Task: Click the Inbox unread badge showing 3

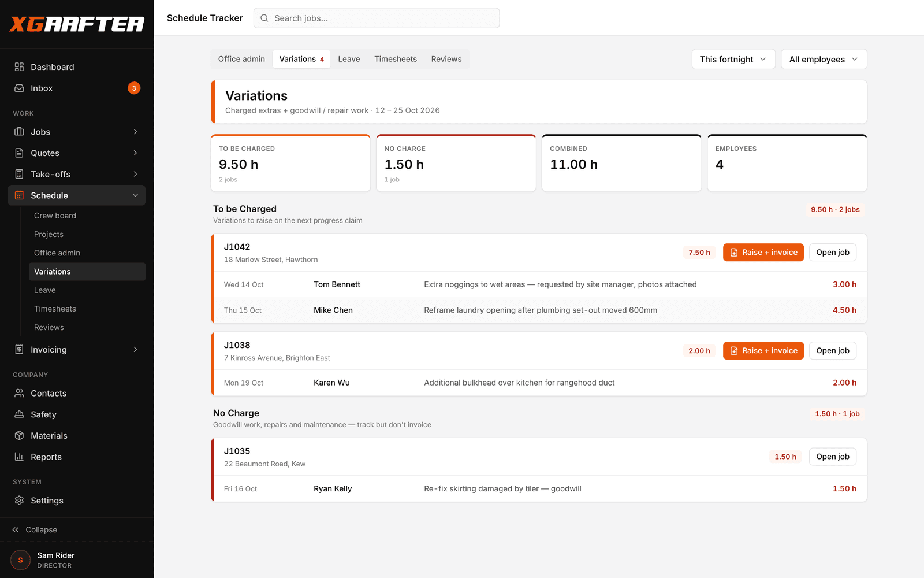Action: (134, 88)
